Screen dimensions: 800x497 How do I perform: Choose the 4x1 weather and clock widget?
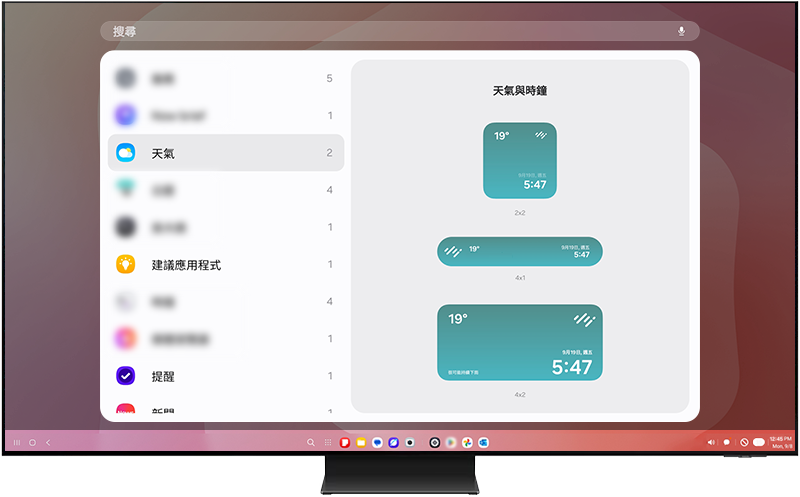pyautogui.click(x=520, y=252)
